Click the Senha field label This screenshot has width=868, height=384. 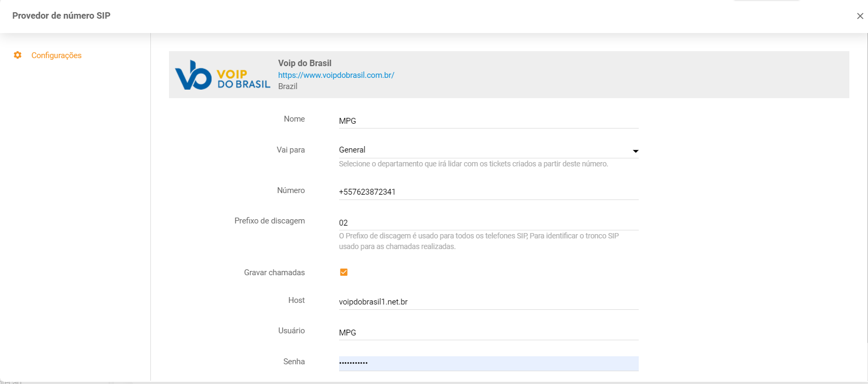pyautogui.click(x=294, y=362)
